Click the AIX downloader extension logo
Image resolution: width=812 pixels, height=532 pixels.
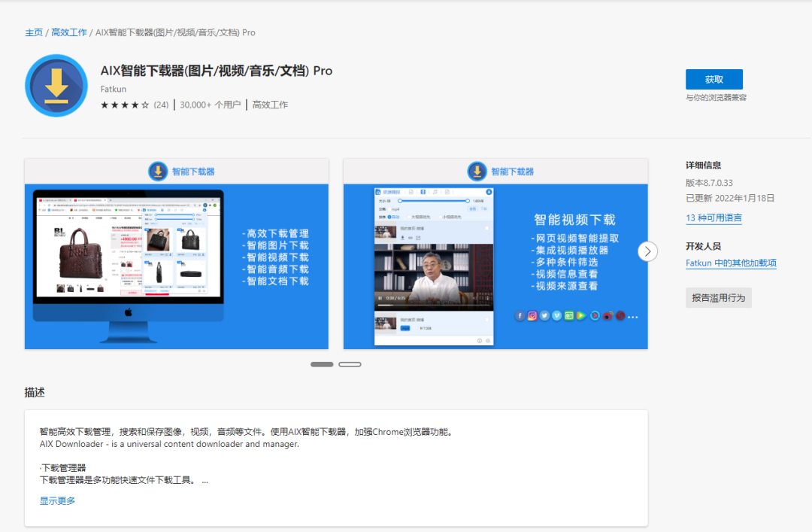(x=56, y=85)
